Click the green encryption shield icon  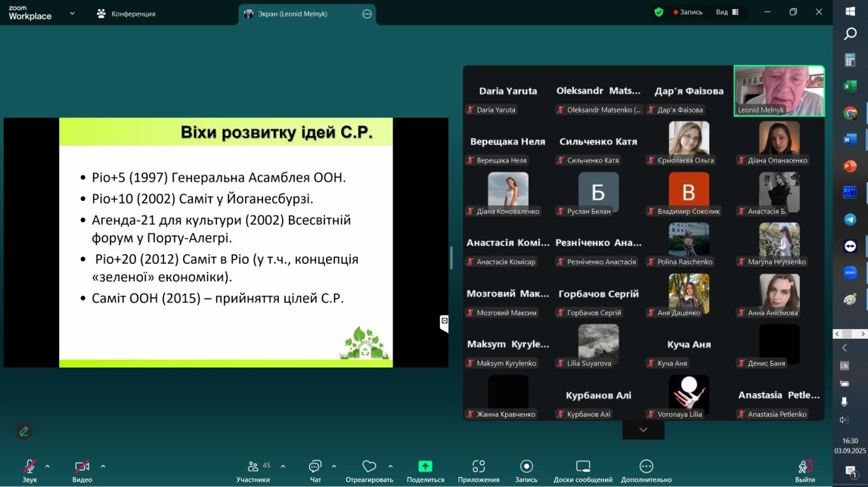[659, 12]
